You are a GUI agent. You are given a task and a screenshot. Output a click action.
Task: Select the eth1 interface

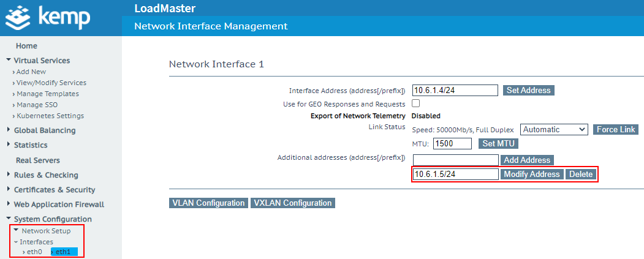pyautogui.click(x=64, y=252)
